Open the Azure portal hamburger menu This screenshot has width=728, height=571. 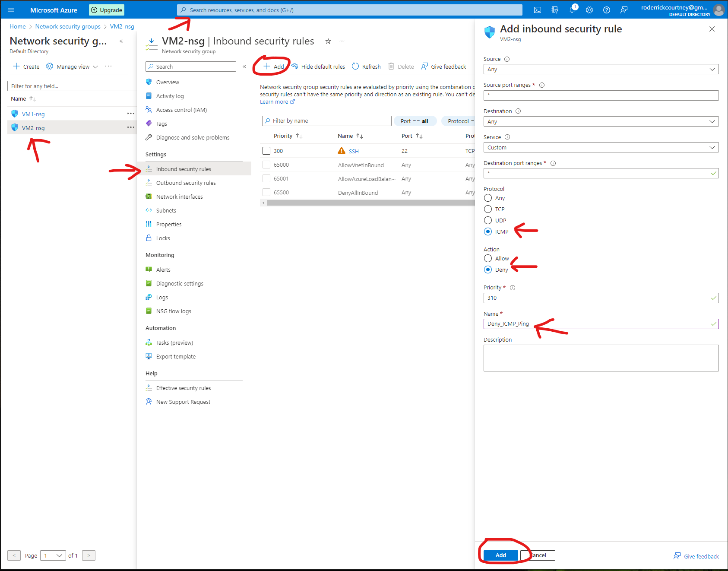click(11, 10)
